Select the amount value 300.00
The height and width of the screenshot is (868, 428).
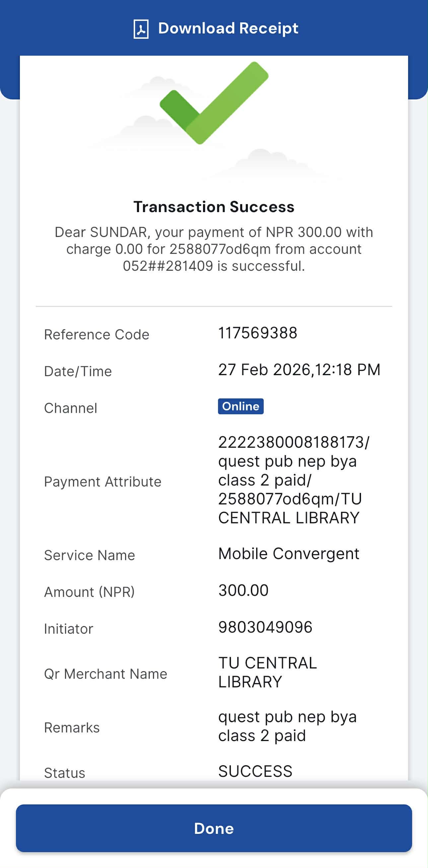(x=243, y=590)
